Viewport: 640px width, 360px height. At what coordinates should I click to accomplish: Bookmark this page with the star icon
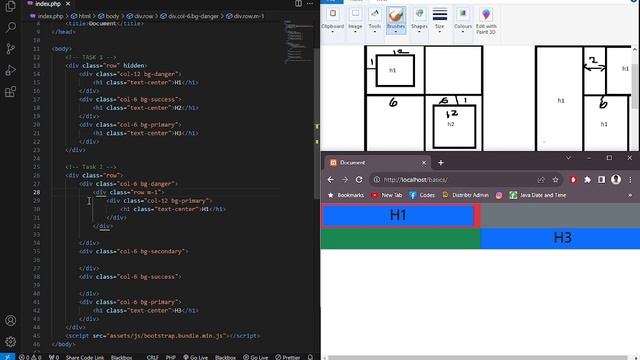coord(555,180)
